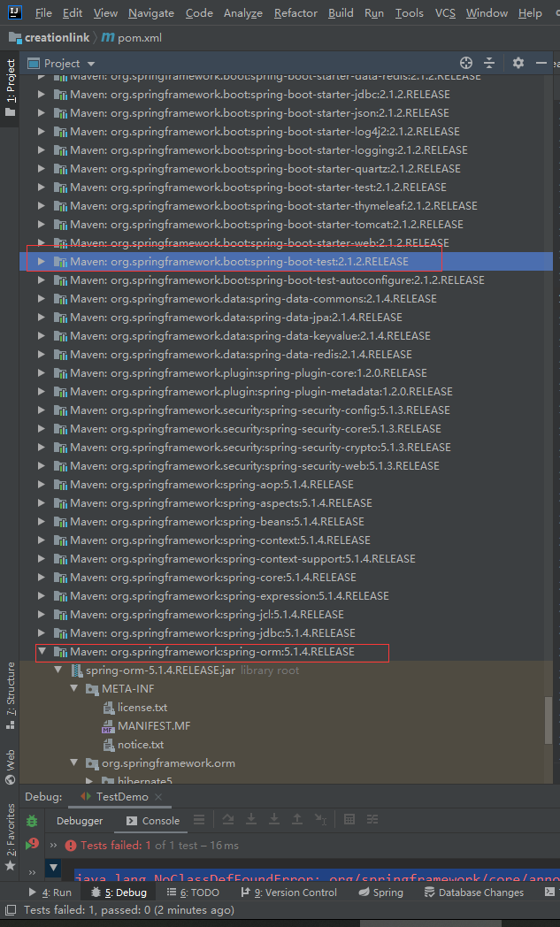The image size is (560, 927).
Task: Select spring-context-support:5.1.4.RELEASE library row
Action: pos(287,559)
